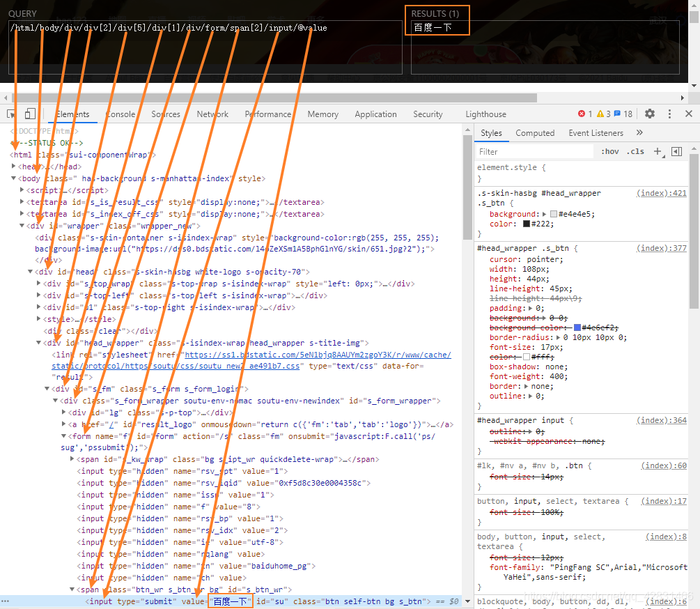Open source link (index):17
Image resolution: width=700 pixels, height=609 pixels.
[664, 501]
